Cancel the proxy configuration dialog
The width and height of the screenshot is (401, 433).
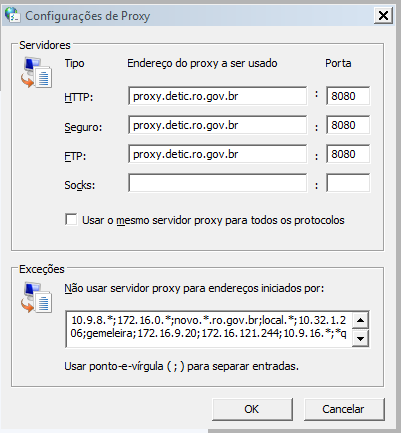344,409
